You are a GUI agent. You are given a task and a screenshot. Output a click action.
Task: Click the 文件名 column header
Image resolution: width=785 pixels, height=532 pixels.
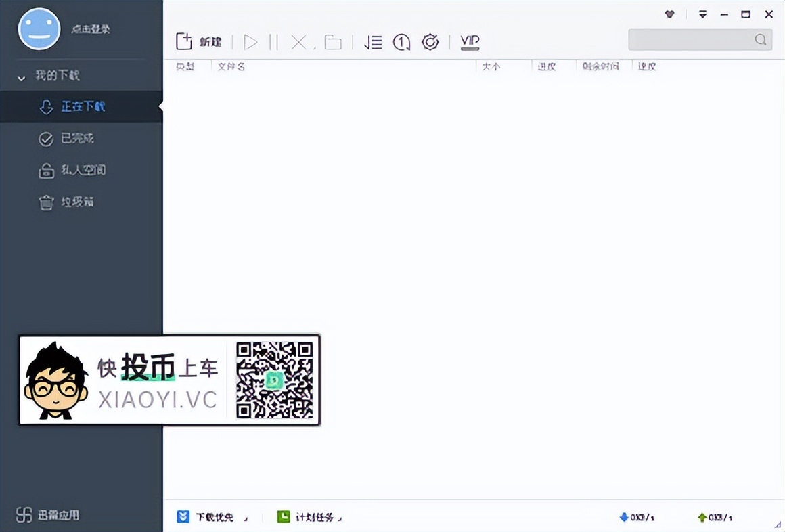[231, 66]
